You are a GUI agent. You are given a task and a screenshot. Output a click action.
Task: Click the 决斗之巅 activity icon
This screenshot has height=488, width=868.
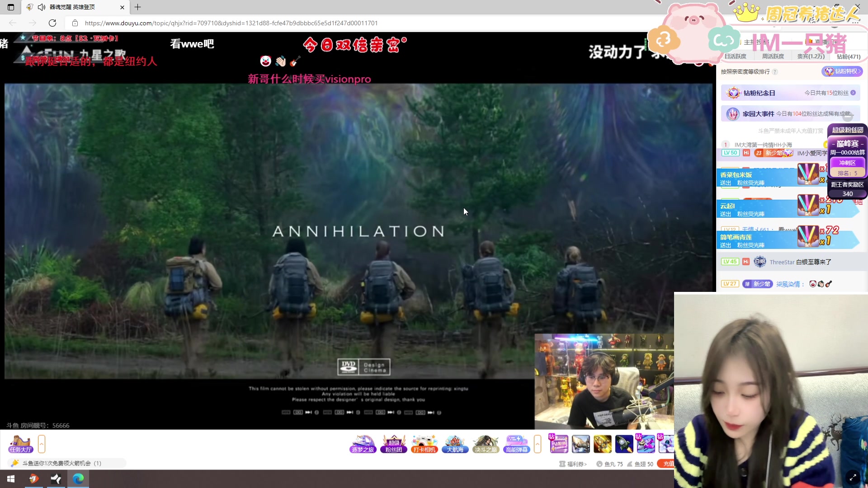[486, 444]
